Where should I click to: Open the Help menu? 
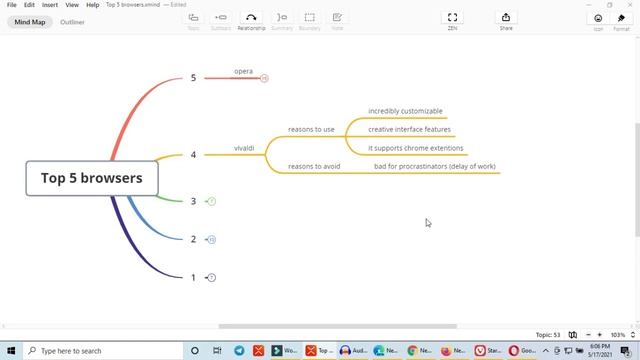point(93,5)
